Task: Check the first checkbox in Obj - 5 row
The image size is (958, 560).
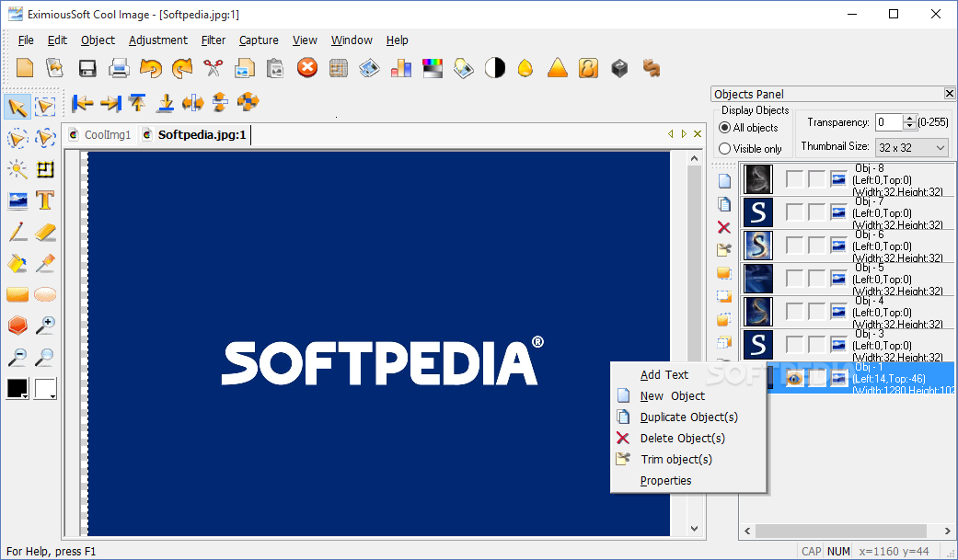Action: (x=794, y=278)
